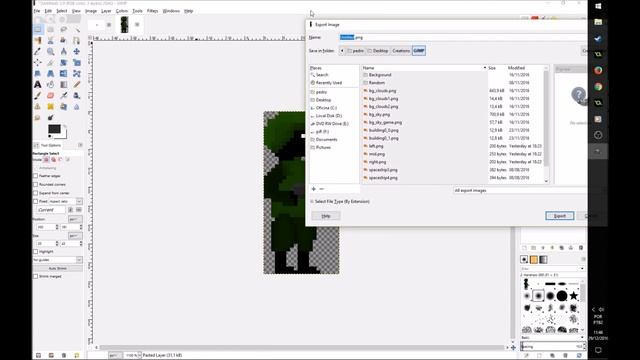Click the Auto Shrink button
640x360 pixels.
coord(58,269)
